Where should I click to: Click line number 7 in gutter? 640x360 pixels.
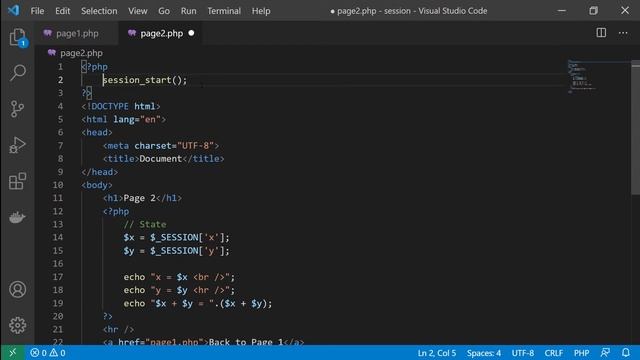(x=60, y=146)
